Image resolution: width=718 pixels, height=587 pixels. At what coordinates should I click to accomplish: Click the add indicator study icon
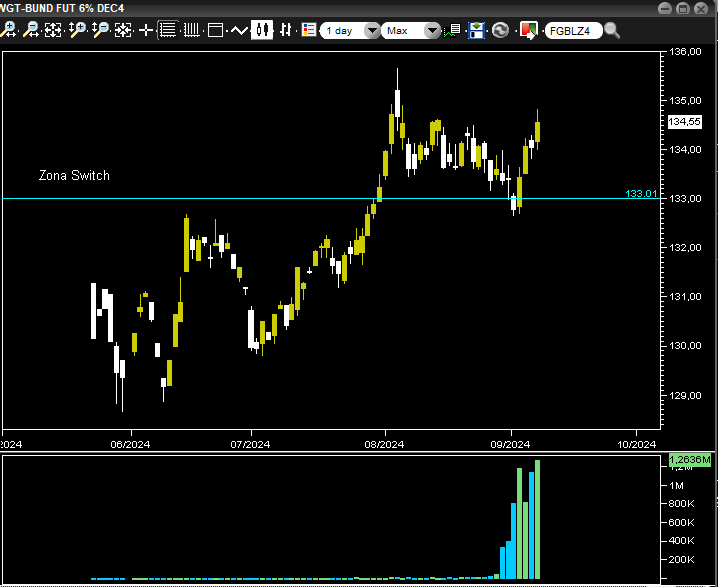coord(453,30)
